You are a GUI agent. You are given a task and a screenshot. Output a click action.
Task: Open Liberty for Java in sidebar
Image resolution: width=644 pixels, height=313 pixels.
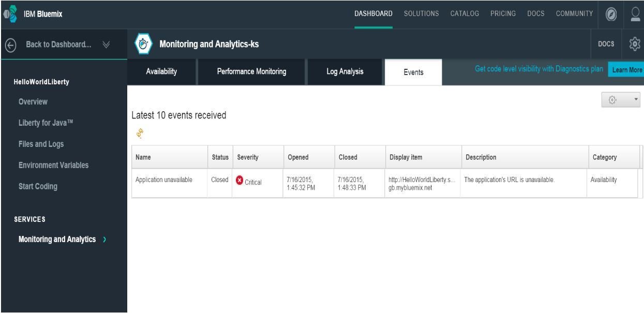click(46, 123)
